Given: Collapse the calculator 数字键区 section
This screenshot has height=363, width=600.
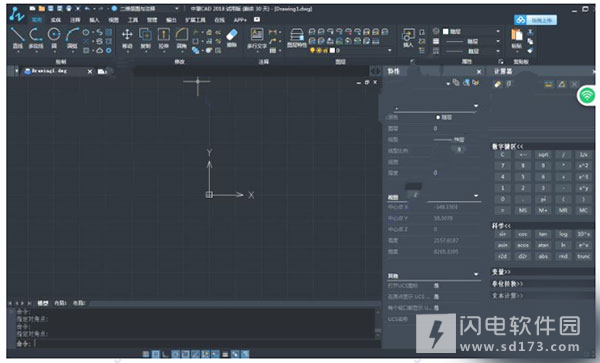Looking at the screenshot, I should [507, 147].
